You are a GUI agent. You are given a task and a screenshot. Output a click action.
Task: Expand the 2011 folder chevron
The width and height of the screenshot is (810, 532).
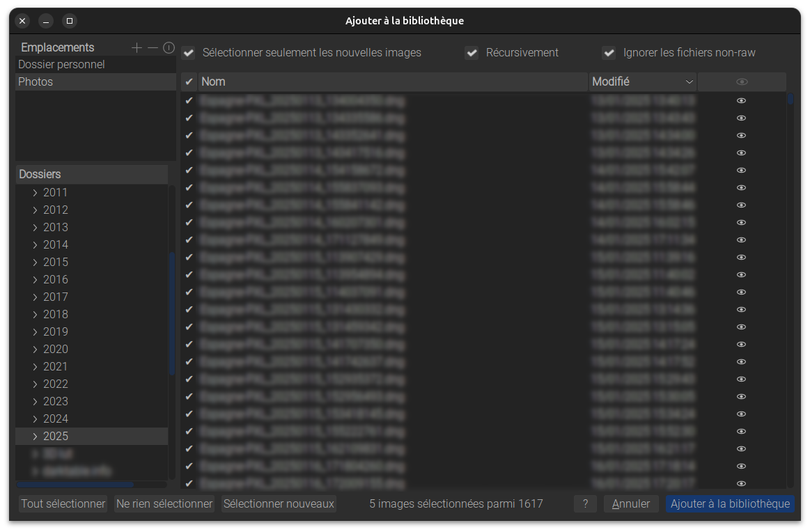(35, 193)
